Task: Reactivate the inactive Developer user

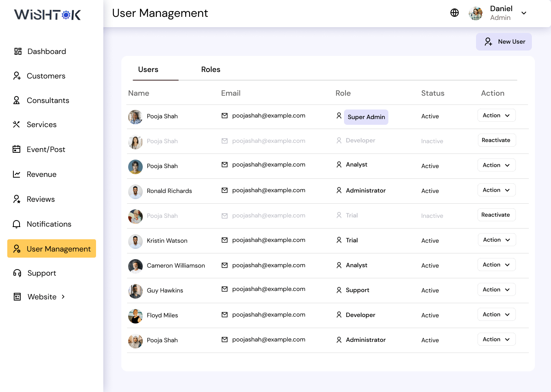Action: (x=496, y=140)
